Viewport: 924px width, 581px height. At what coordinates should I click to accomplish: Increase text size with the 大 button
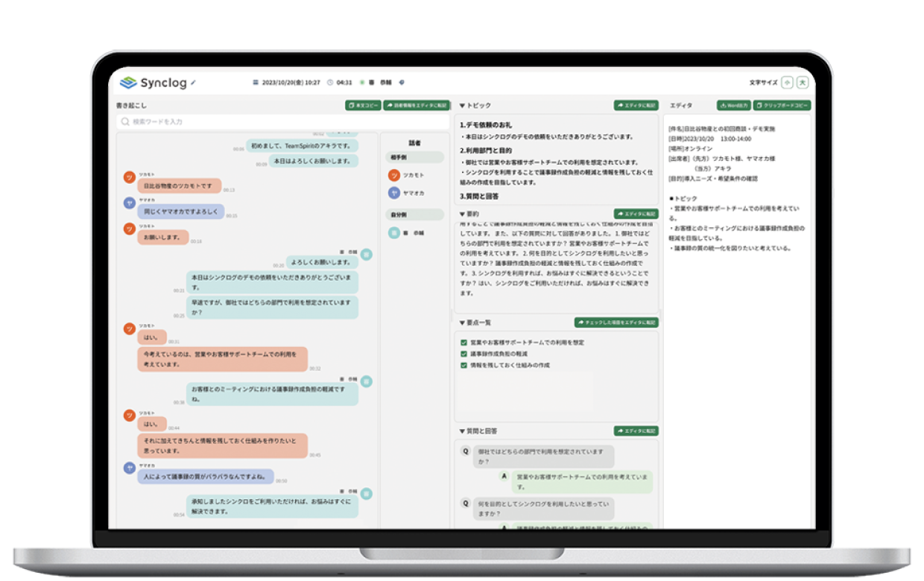click(803, 83)
